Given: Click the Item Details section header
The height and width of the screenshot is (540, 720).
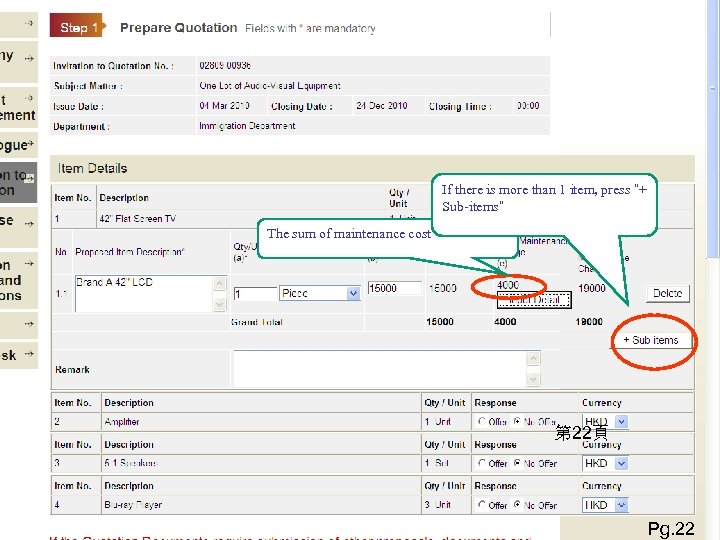Looking at the screenshot, I should [372, 168].
